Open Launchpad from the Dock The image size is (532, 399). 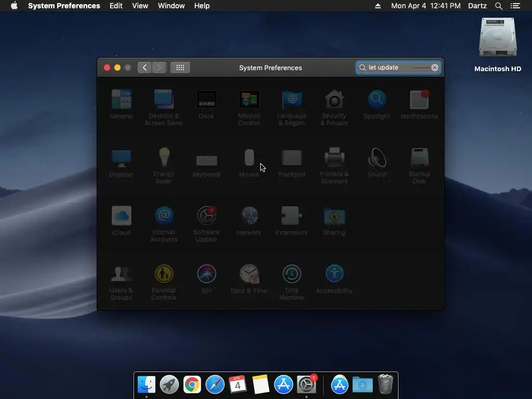pyautogui.click(x=169, y=384)
